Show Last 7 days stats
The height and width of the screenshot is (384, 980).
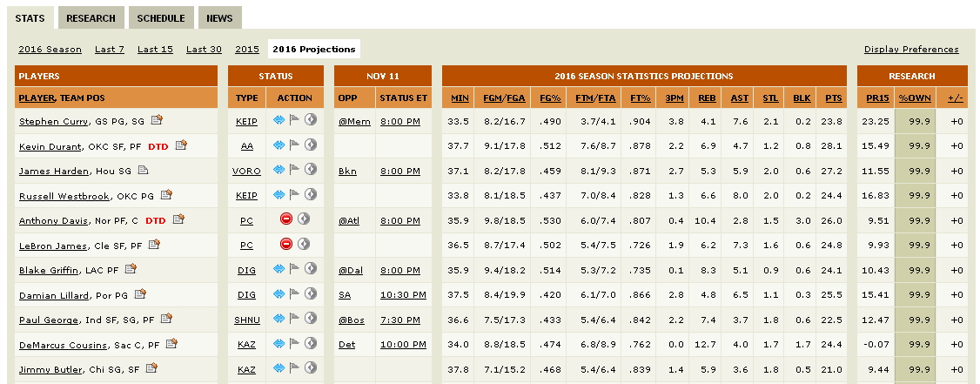[110, 49]
